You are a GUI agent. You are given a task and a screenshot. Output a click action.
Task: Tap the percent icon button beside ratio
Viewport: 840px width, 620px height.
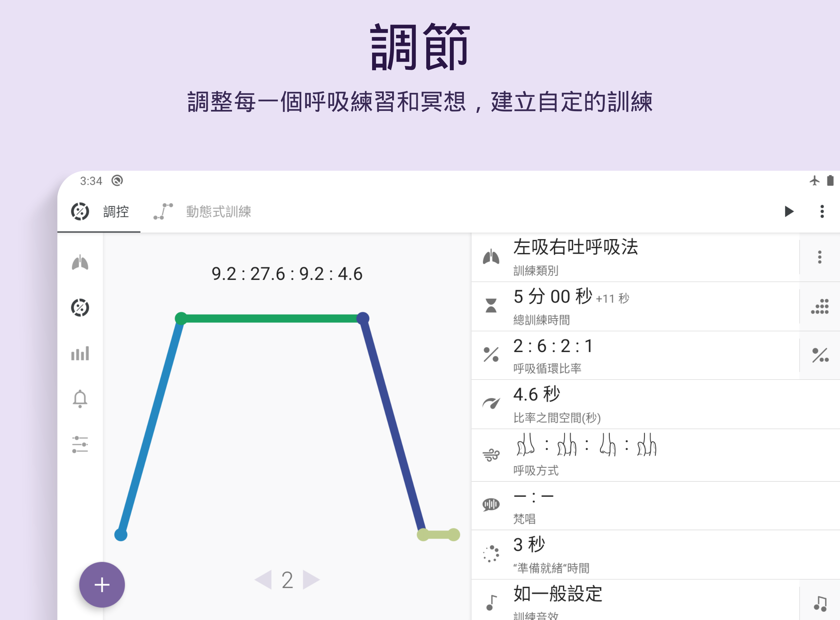(x=820, y=355)
